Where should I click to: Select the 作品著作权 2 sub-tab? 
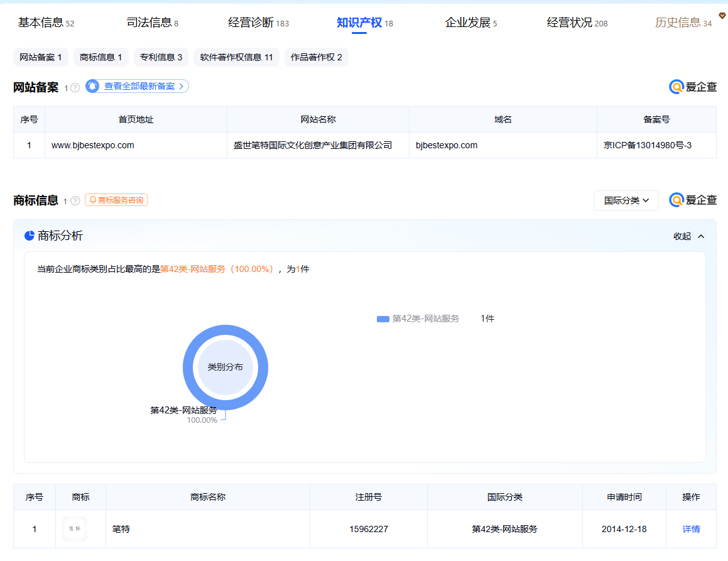(x=316, y=57)
